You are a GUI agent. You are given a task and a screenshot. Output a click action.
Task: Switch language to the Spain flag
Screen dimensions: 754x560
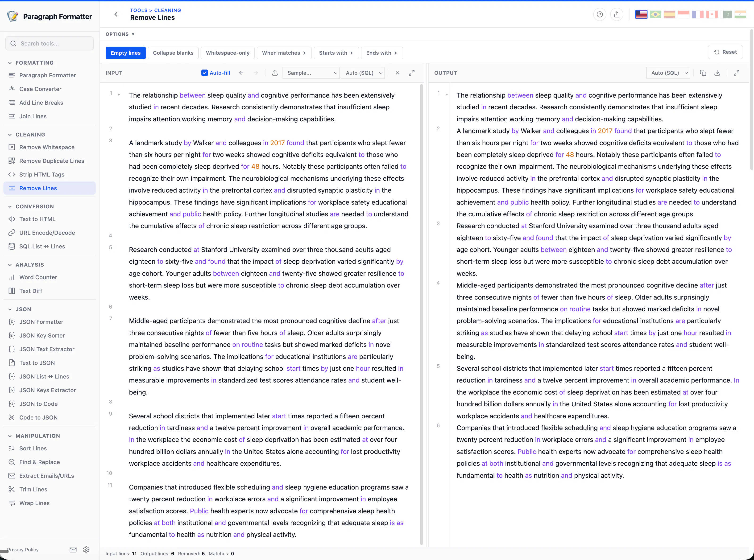[x=669, y=14]
